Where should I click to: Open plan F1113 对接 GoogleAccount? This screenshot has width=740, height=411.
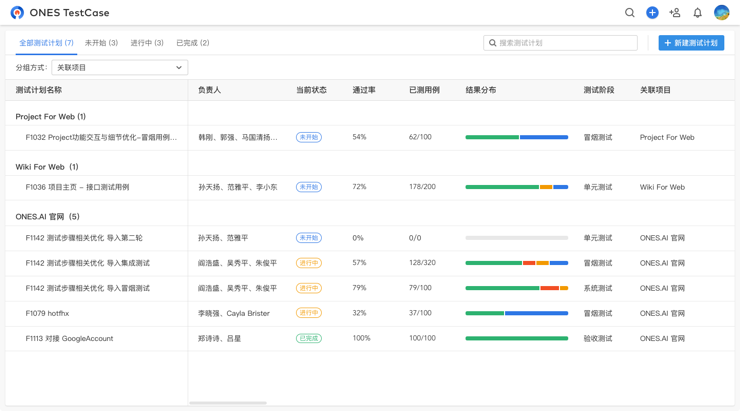tap(69, 338)
